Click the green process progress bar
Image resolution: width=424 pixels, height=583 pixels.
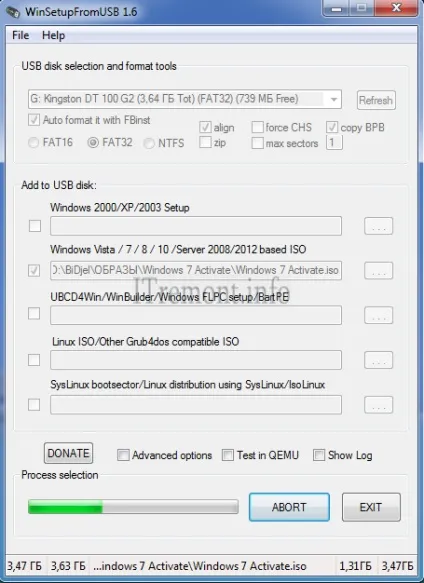133,507
